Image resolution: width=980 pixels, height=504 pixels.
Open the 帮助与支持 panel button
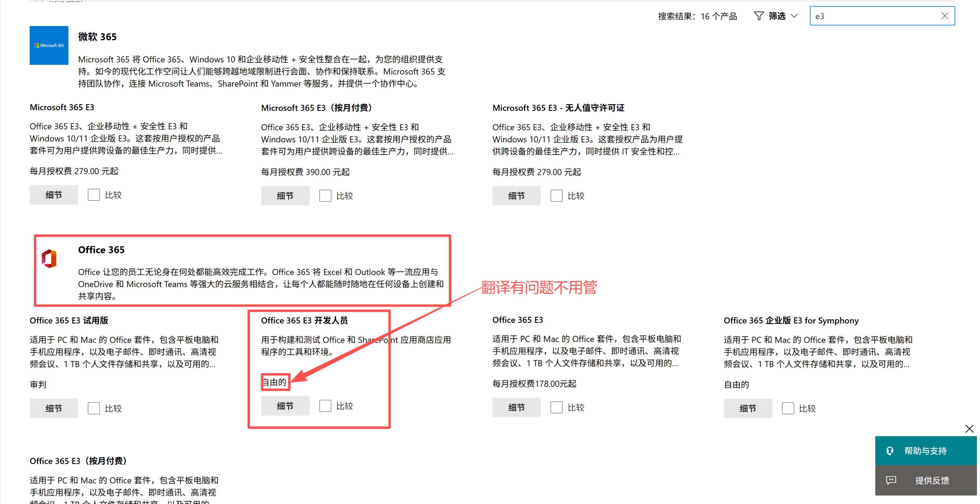925,451
